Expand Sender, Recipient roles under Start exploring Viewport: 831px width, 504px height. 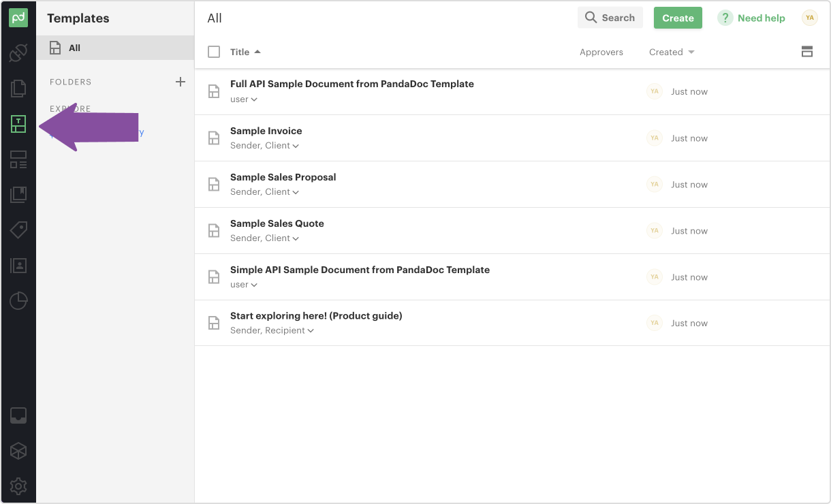coord(272,331)
